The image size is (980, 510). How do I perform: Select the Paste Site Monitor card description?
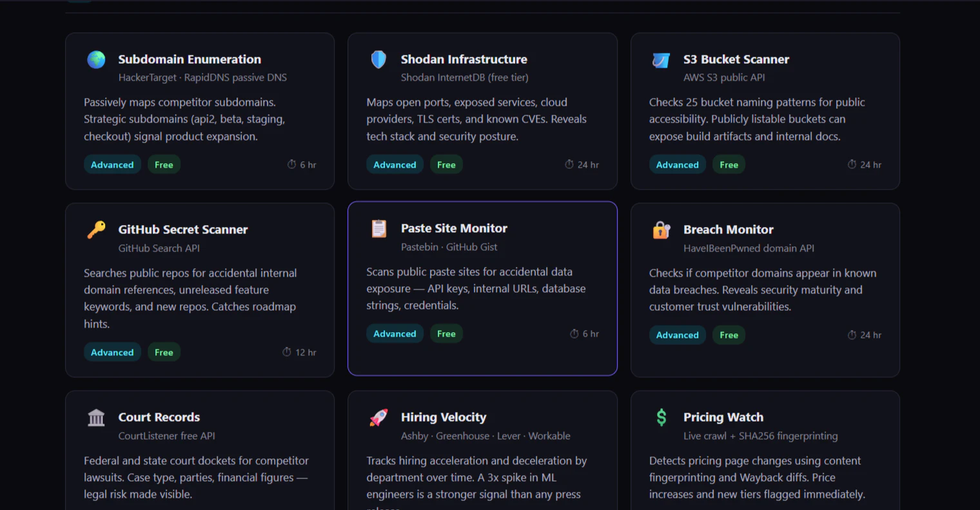click(476, 289)
